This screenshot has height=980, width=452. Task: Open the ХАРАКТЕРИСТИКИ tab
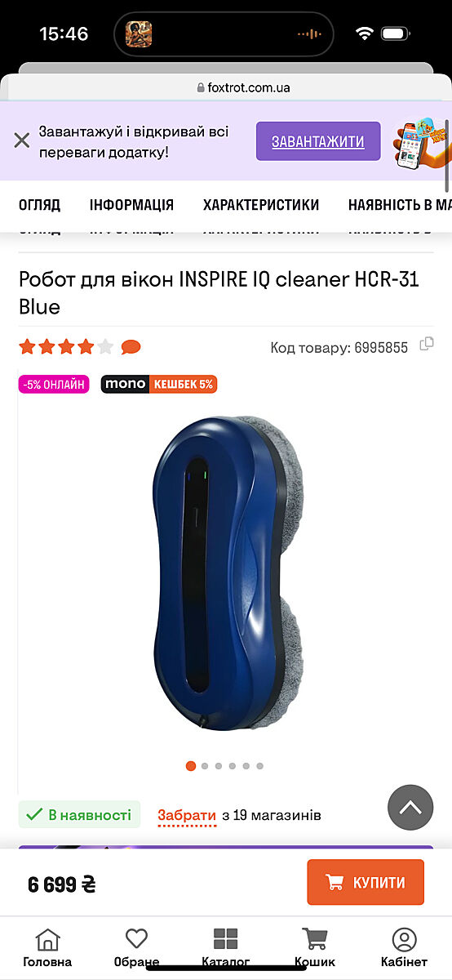pyautogui.click(x=261, y=205)
